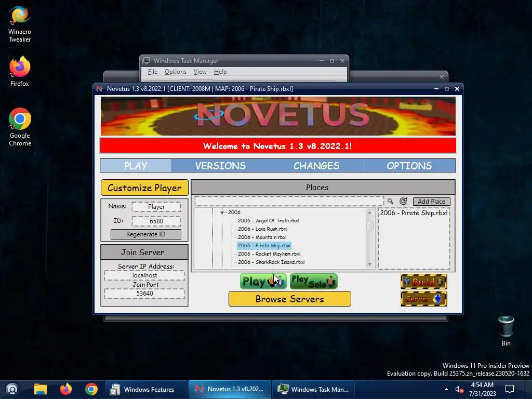Image resolution: width=532 pixels, height=399 pixels.
Task: Switch to the PLAY tab
Action: point(136,166)
